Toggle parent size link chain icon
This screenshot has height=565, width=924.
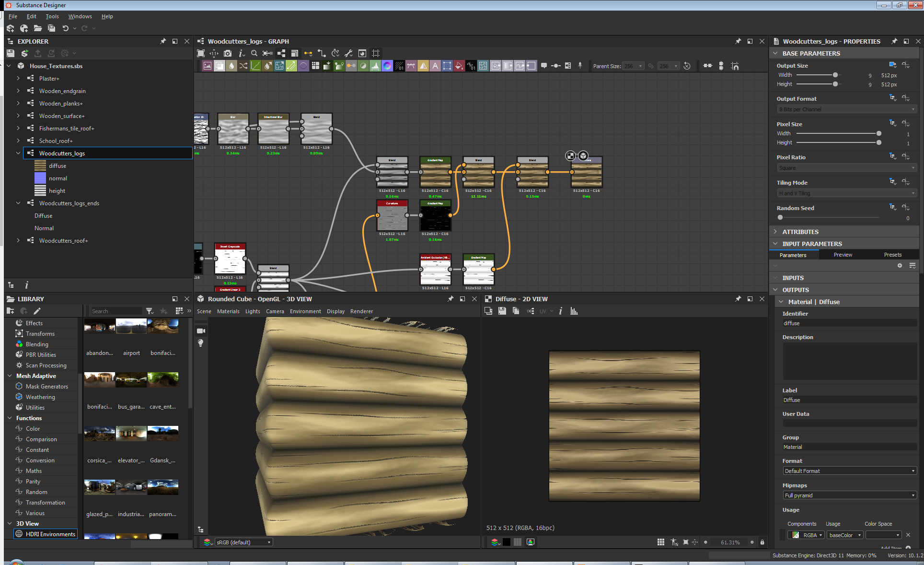[651, 66]
